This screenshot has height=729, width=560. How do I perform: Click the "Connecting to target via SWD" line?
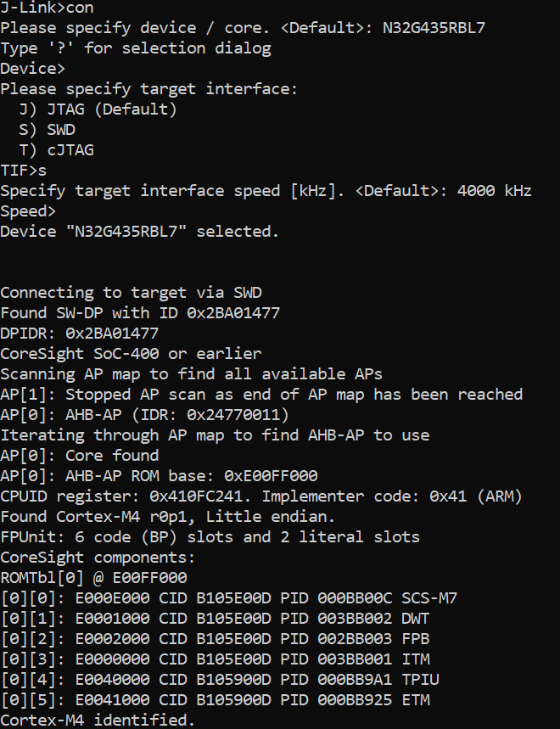click(131, 293)
